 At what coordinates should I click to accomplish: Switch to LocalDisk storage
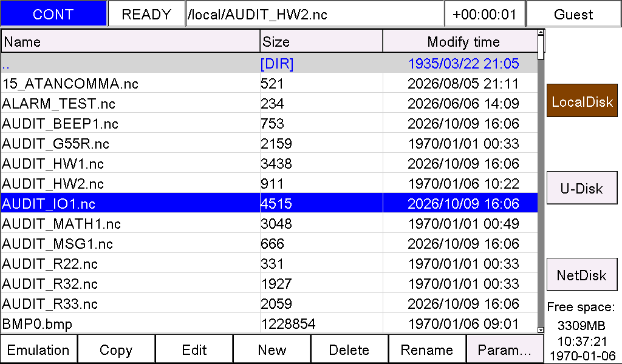tap(582, 101)
